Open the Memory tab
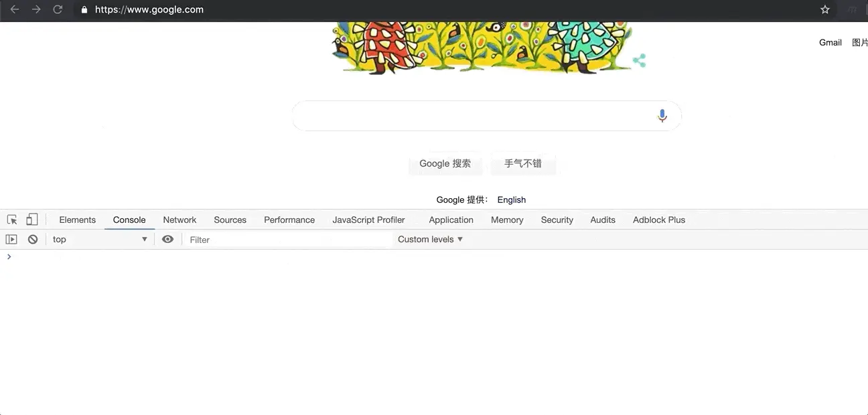868x415 pixels. pyautogui.click(x=507, y=220)
